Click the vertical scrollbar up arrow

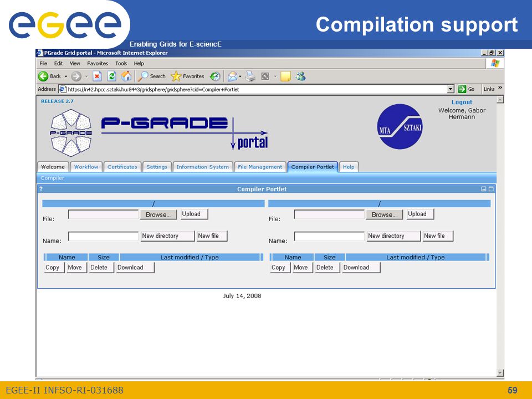pos(500,100)
